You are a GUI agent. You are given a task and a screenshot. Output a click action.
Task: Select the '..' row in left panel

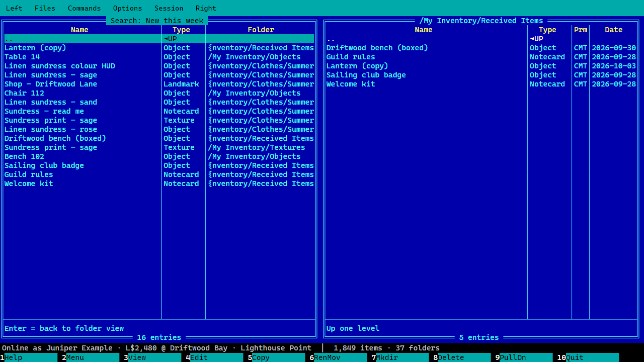click(159, 39)
